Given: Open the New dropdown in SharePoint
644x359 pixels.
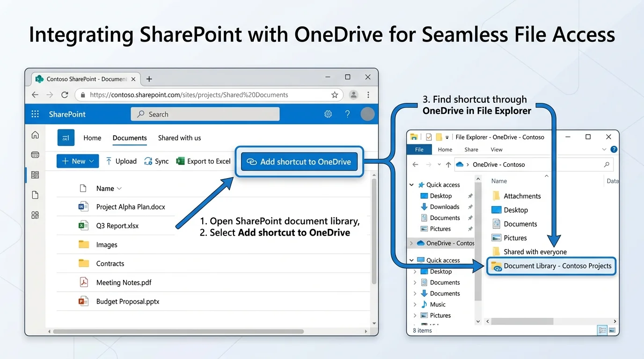Looking at the screenshot, I should 78,161.
